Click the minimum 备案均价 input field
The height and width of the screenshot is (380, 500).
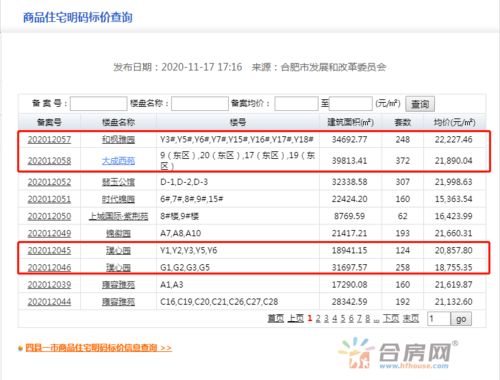coord(296,104)
